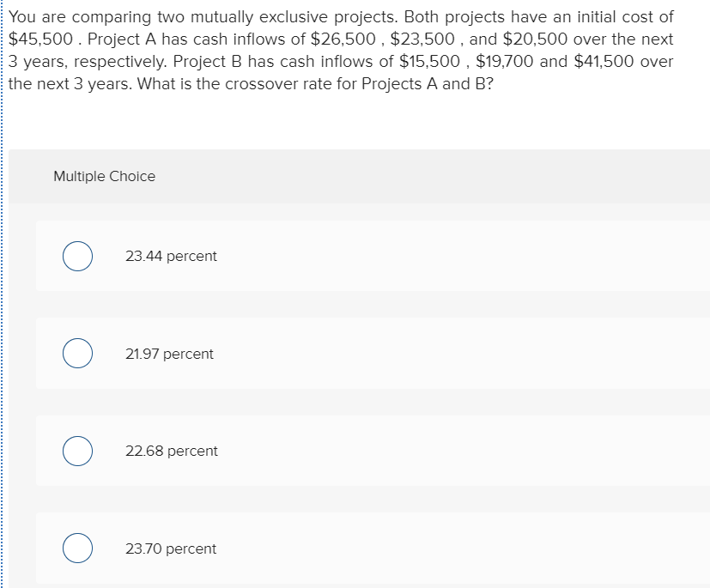Click the 21.97 percent answer label
The width and height of the screenshot is (710, 588).
point(169,353)
